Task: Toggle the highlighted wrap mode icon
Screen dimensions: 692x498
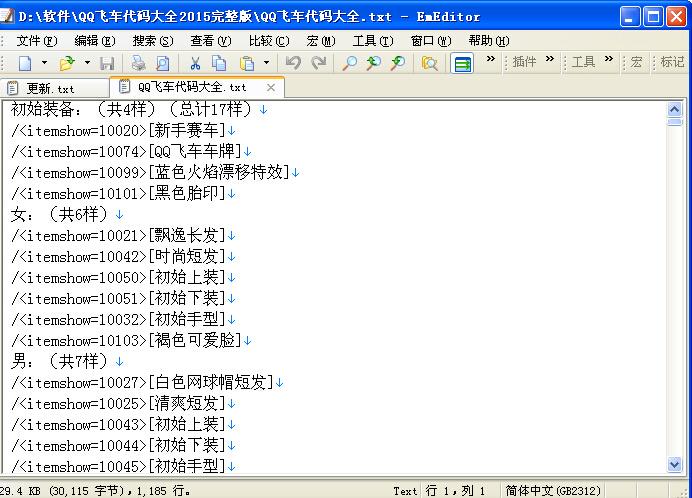Action: point(462,63)
